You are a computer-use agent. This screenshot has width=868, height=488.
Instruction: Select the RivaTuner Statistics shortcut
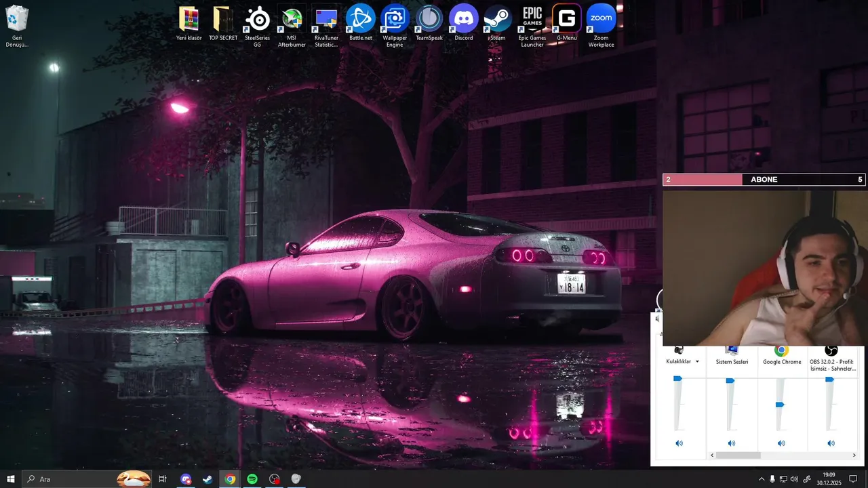point(326,27)
